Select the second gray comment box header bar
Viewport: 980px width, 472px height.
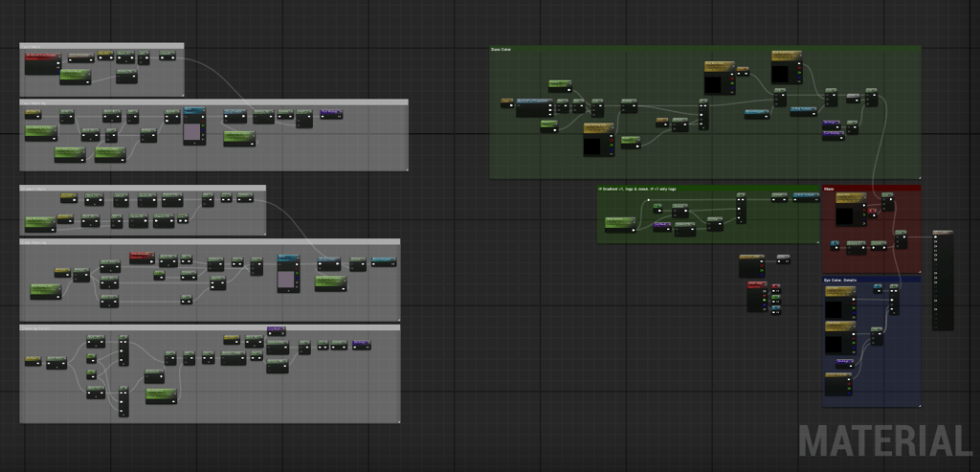click(x=213, y=101)
